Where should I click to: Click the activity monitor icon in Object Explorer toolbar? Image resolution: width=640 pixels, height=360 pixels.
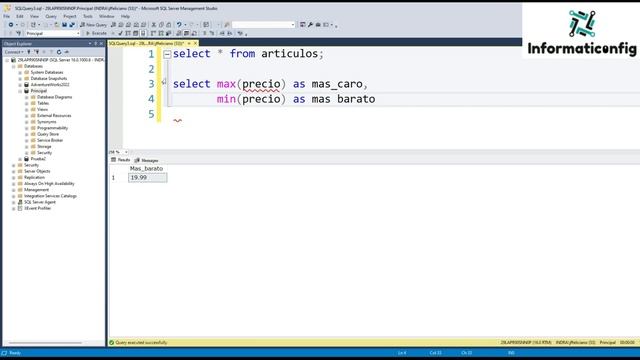pos(67,52)
